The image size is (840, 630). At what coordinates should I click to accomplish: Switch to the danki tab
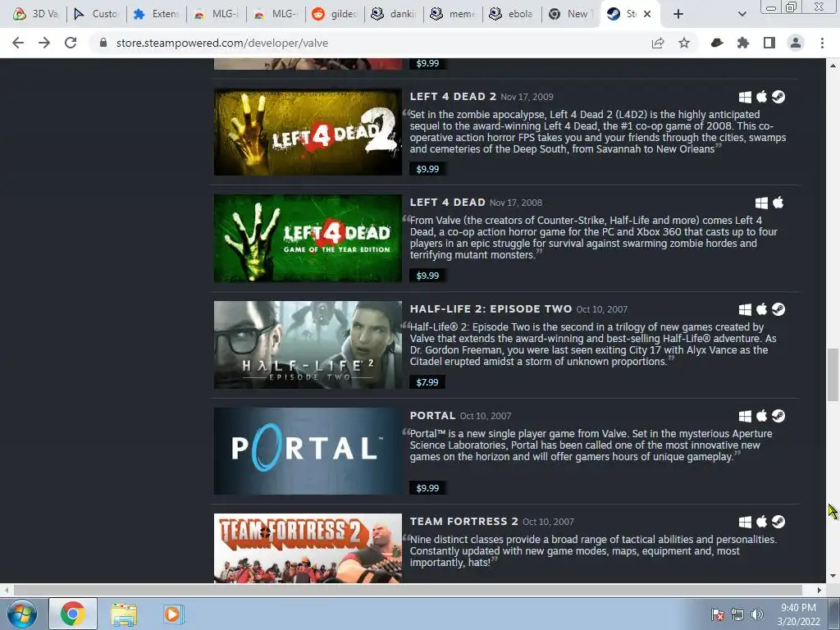[x=394, y=14]
